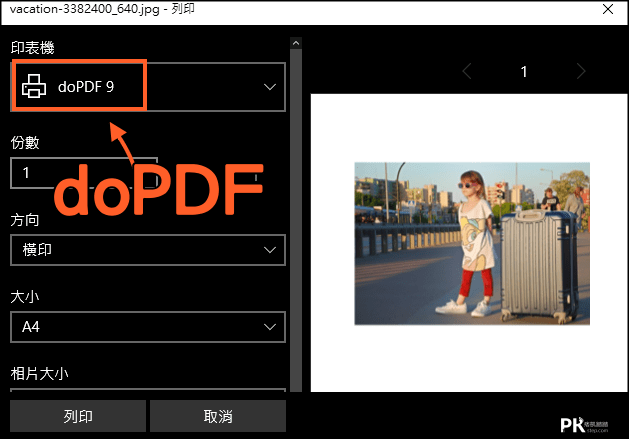629x439 pixels.
Task: Click the settings panel scrollbar track
Action: 296,220
